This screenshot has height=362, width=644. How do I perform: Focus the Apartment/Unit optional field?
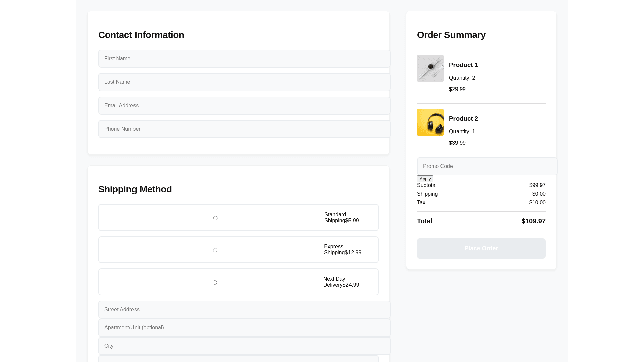[244, 328]
